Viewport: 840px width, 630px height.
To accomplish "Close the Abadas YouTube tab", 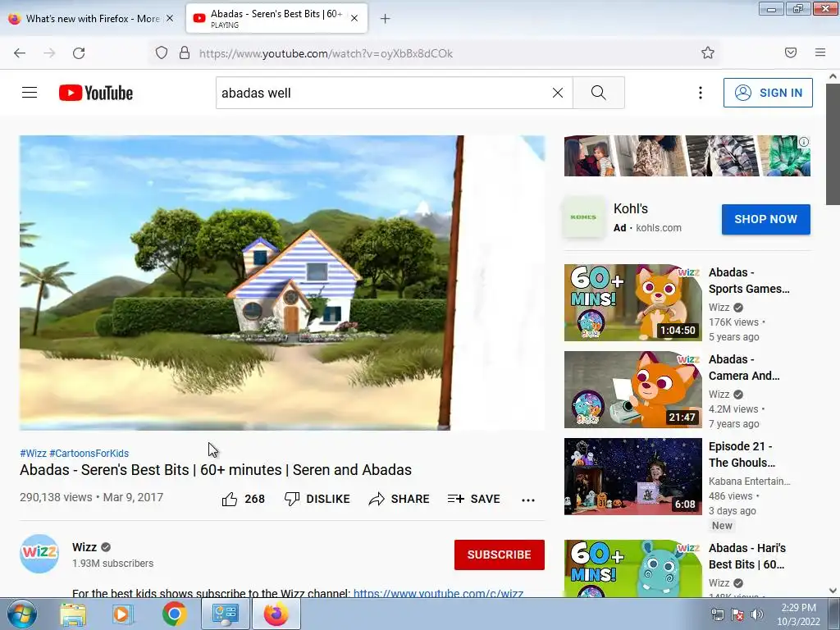I will pos(354,18).
